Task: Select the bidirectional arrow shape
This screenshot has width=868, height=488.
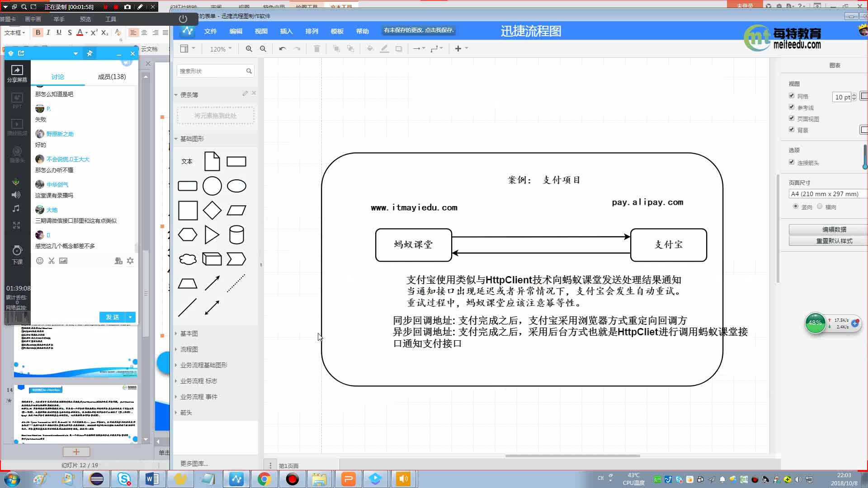Action: click(x=212, y=308)
